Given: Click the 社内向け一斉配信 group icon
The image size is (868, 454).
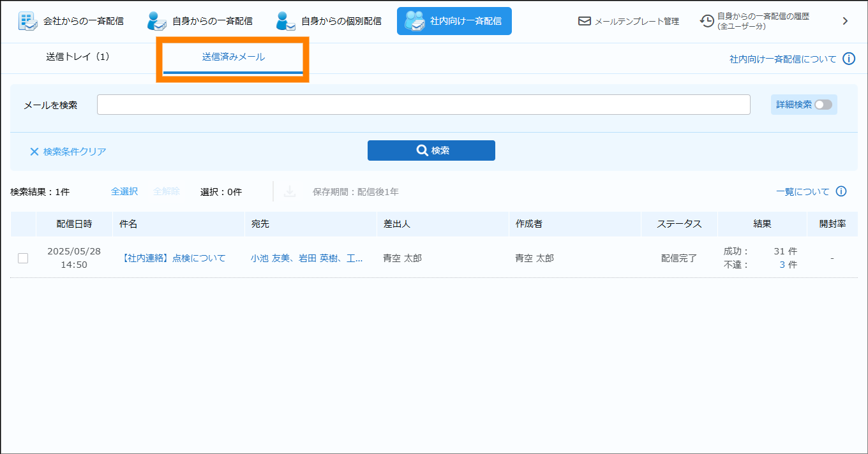Looking at the screenshot, I should (x=415, y=21).
